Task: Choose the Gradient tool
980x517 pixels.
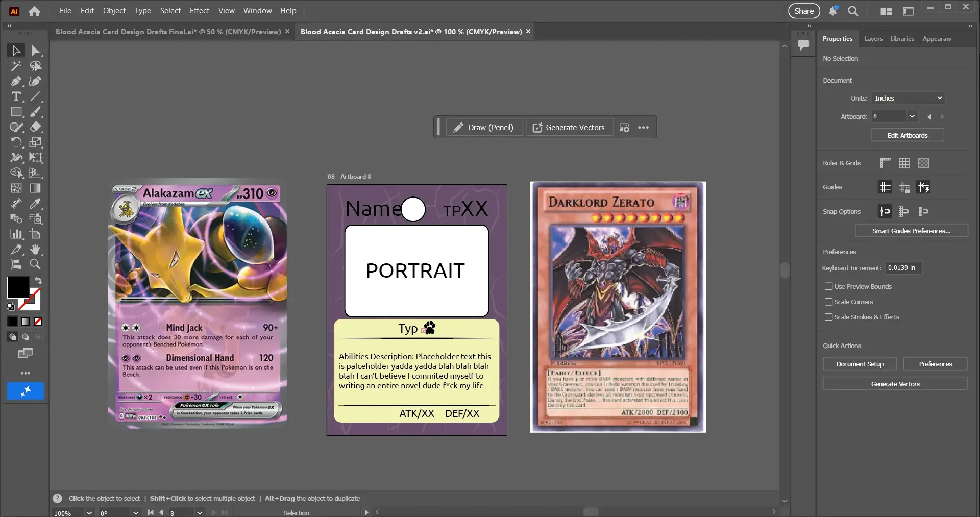Action: click(x=35, y=188)
